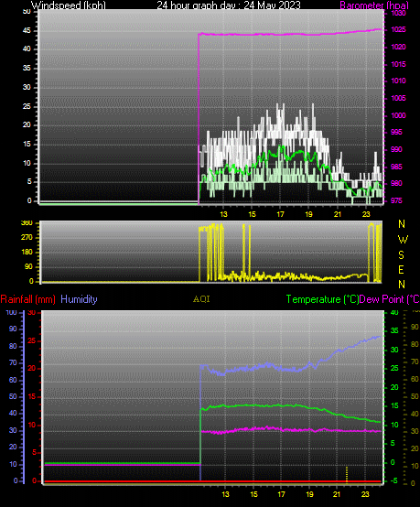Click the hour 21 label under the humidity graph
Screen dimensions: 420x507
click(x=337, y=494)
